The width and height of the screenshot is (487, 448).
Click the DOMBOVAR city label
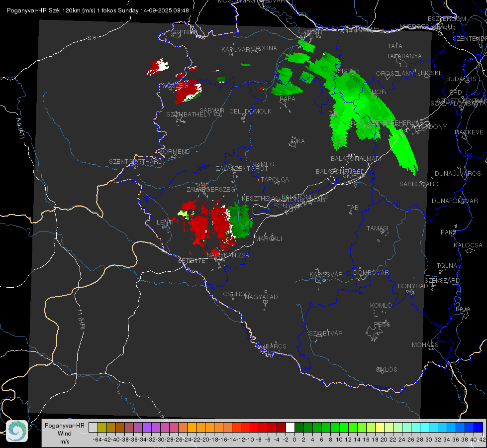(x=371, y=273)
